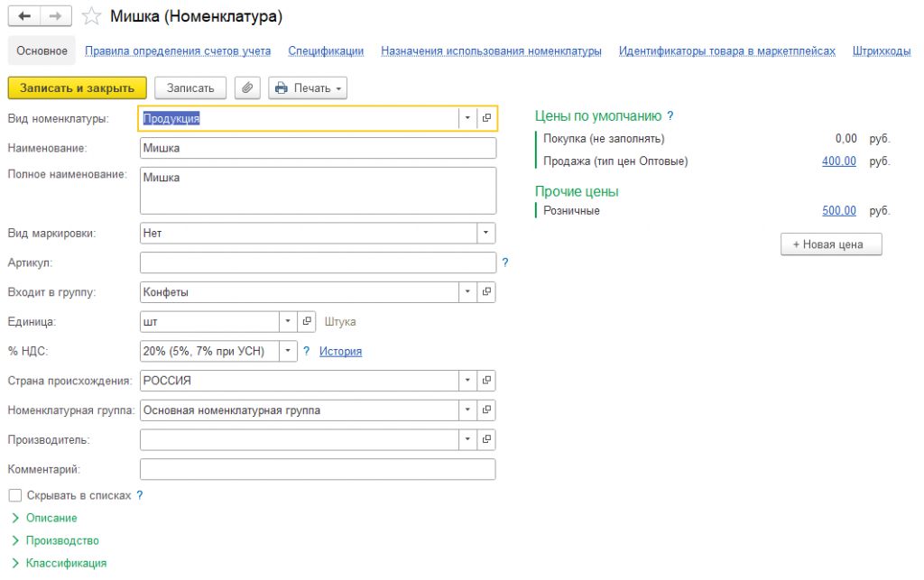The width and height of the screenshot is (924, 580).
Task: Open the % НДС dropdown list
Action: coord(288,351)
